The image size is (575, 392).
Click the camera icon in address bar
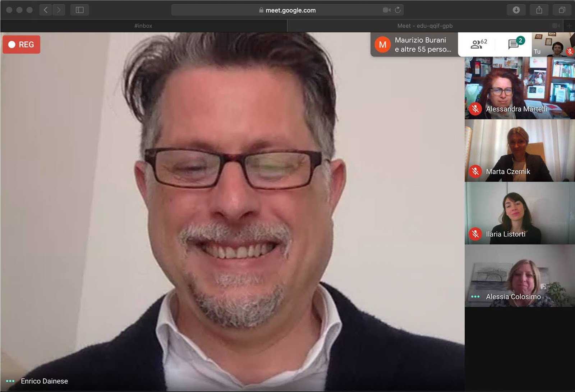tap(387, 10)
